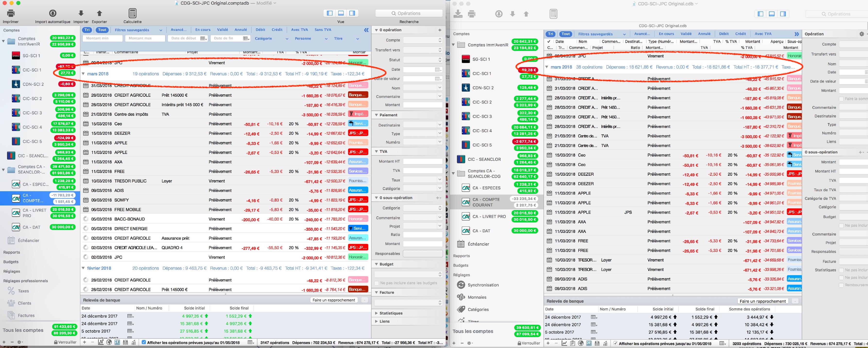
Task: Toggle left sidebar view button in left window
Action: click(330, 13)
